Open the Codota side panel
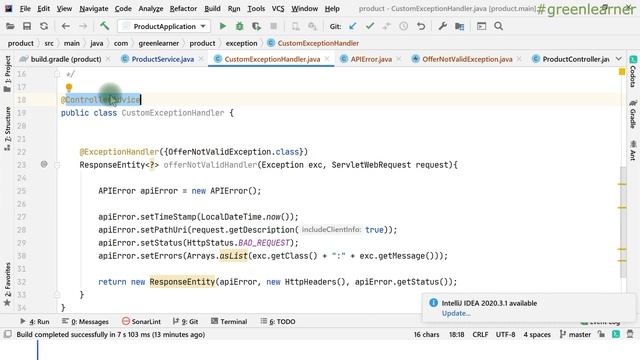640x360 pixels. pyautogui.click(x=633, y=71)
